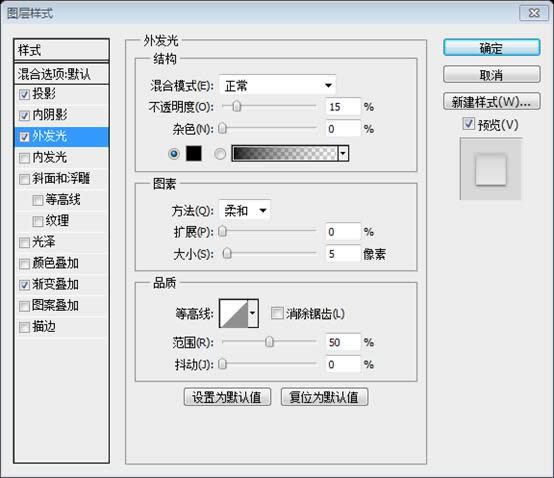The height and width of the screenshot is (478, 554).
Task: Toggle the 预览 preview checkbox
Action: coord(468,124)
